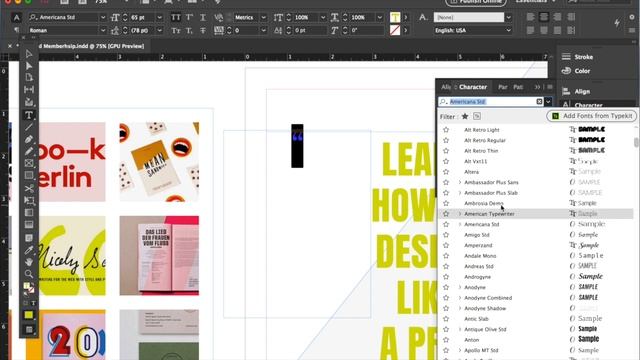Clear the font search field

[x=539, y=102]
